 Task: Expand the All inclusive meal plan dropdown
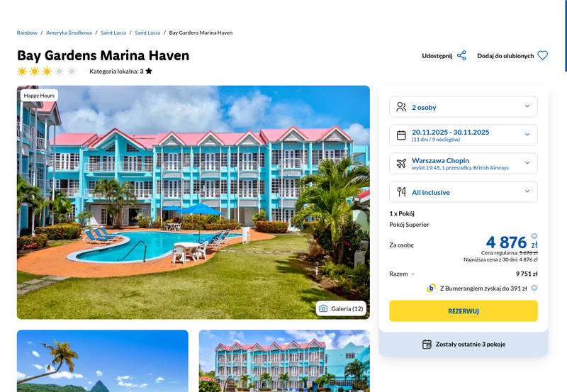(x=464, y=191)
